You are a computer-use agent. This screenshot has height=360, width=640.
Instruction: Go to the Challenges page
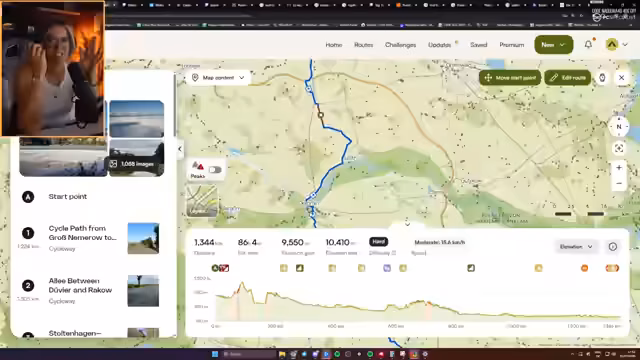[400, 45]
